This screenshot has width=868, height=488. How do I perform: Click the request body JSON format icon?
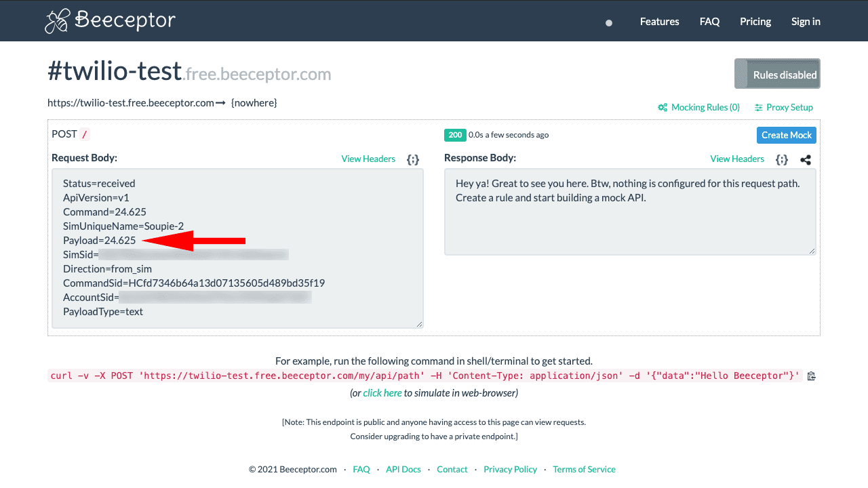(412, 159)
